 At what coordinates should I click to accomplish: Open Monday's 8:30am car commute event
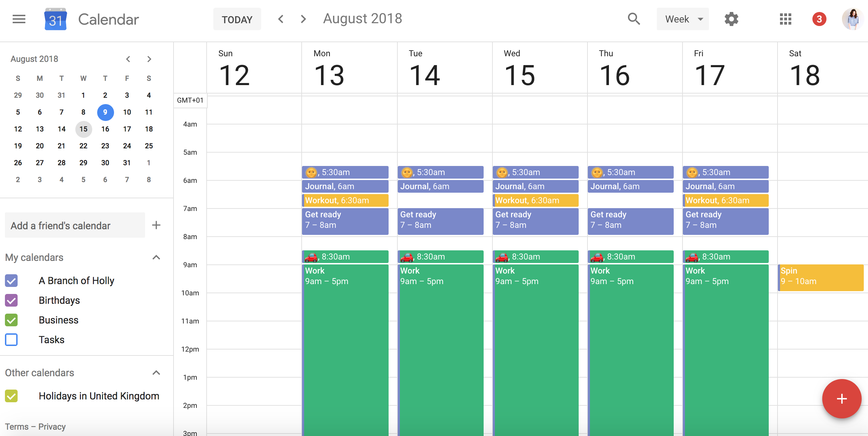tap(345, 257)
